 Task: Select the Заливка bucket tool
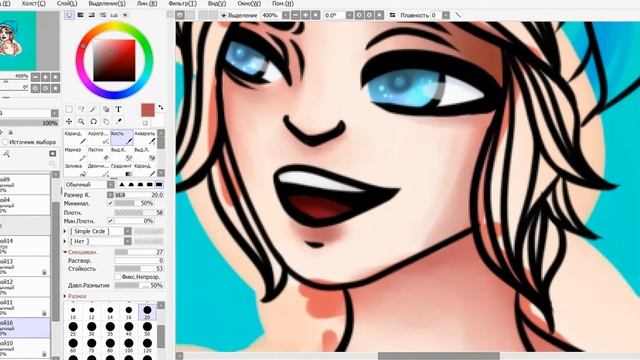click(x=76, y=170)
